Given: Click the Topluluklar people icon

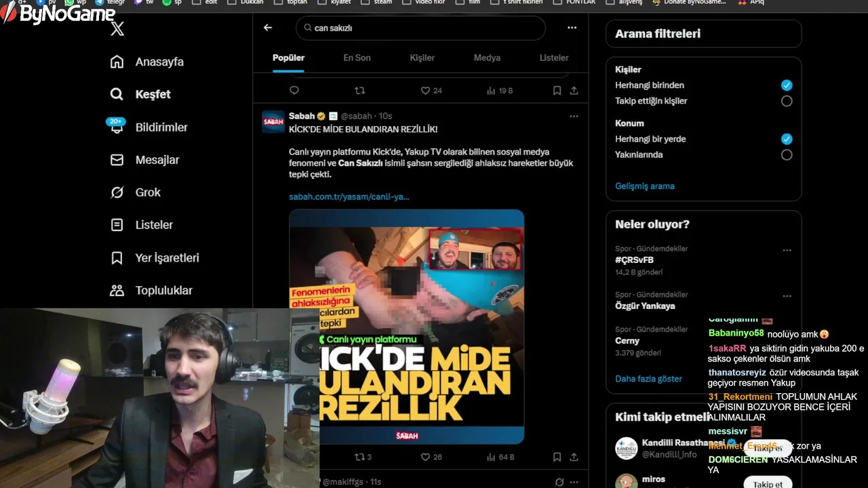Looking at the screenshot, I should click(117, 290).
